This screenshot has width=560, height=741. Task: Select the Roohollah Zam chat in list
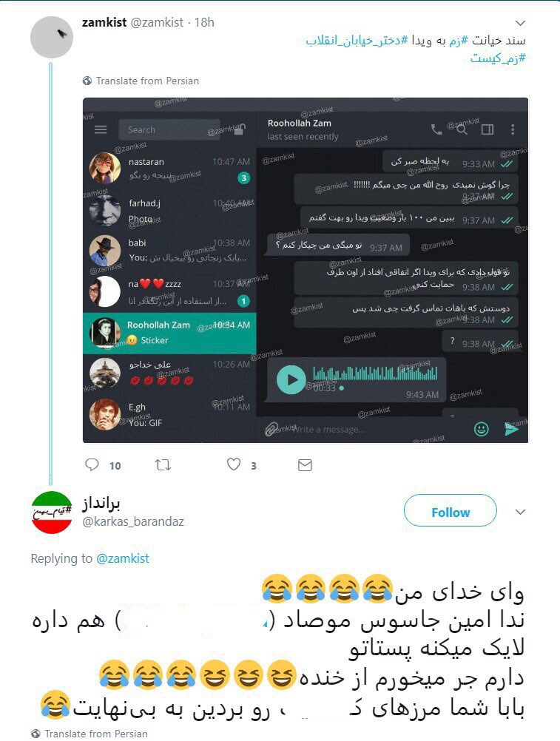click(169, 333)
